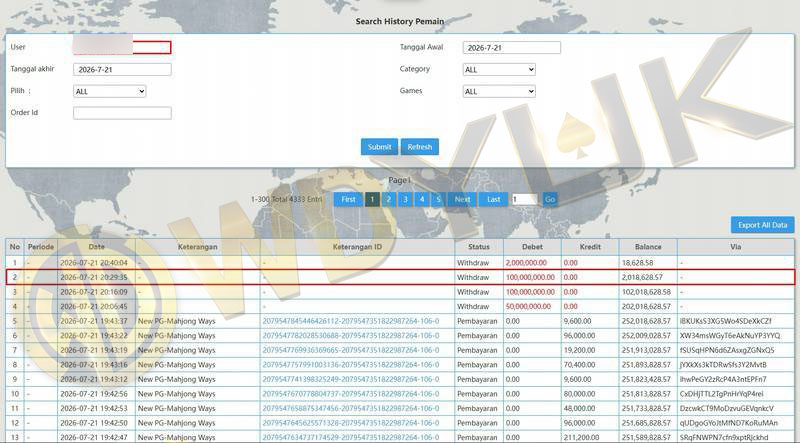Open the Games dropdown
Screen dimensions: 800x443
(x=499, y=91)
